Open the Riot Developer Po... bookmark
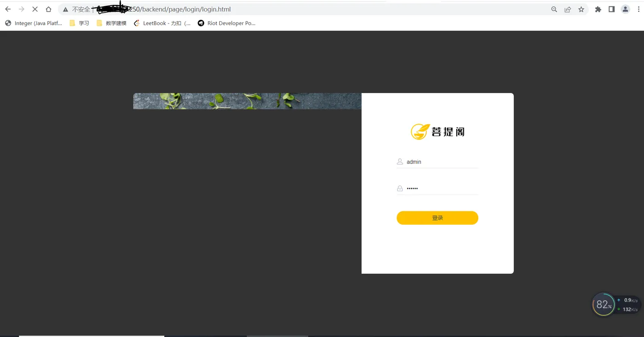Screen dimensions: 644x337 tap(226, 23)
